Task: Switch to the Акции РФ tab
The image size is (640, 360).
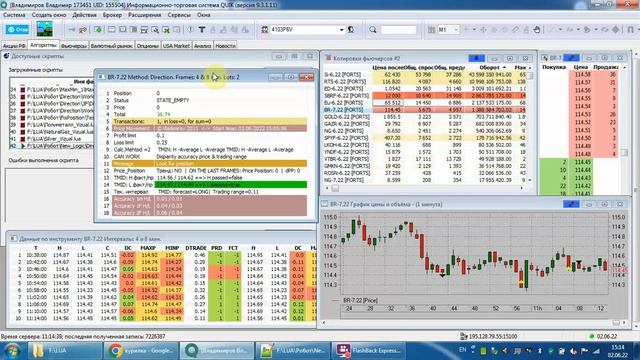Action: [x=14, y=46]
